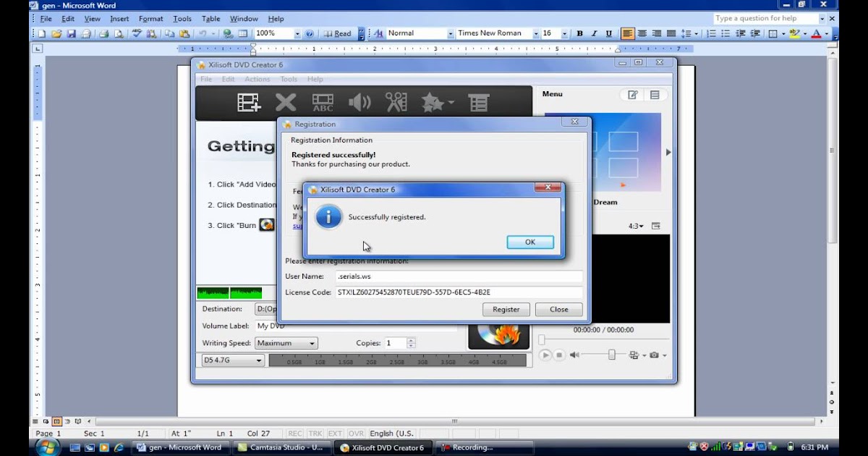
Task: Click the edit menu template pencil icon
Action: tap(632, 95)
